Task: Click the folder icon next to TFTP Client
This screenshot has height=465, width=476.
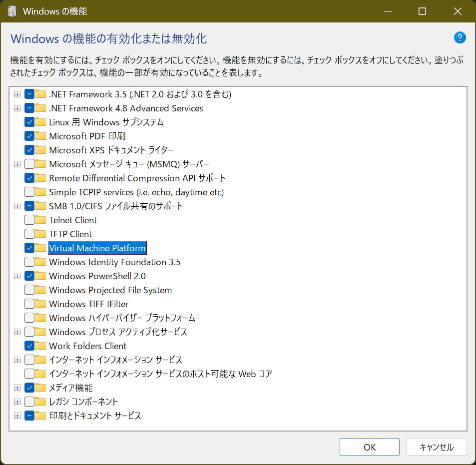Action: pyautogui.click(x=40, y=234)
